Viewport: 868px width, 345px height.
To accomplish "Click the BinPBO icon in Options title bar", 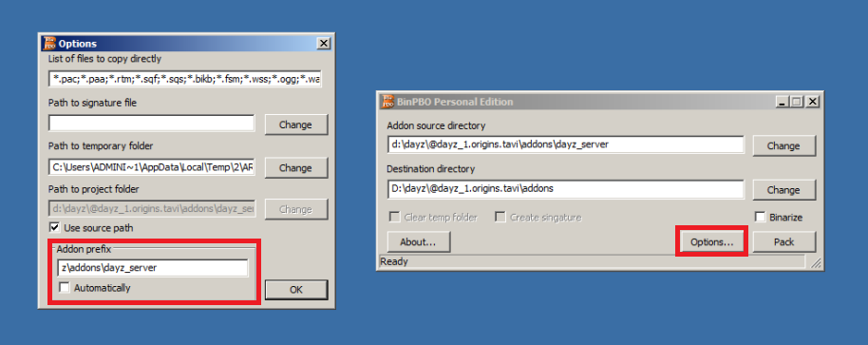I will pos(49,43).
